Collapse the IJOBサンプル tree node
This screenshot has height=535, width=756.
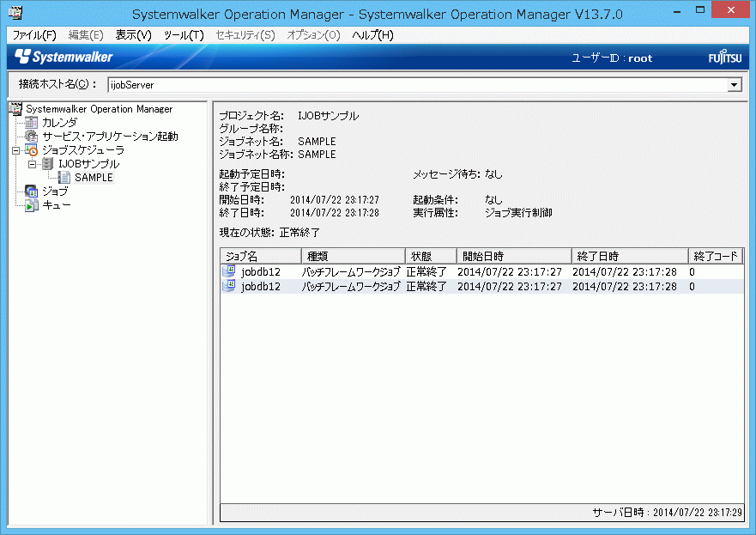(33, 164)
